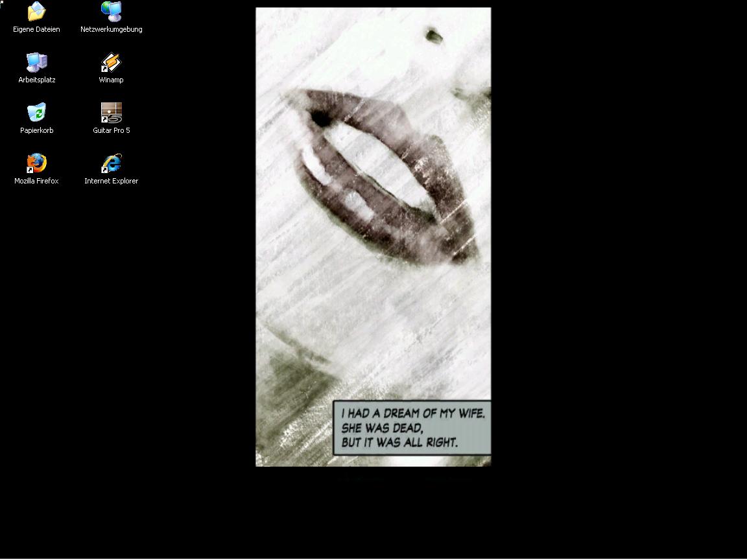Viewport: 747px width, 560px height.
Task: Select the 'Eigene Dateien' label text
Action: [37, 30]
